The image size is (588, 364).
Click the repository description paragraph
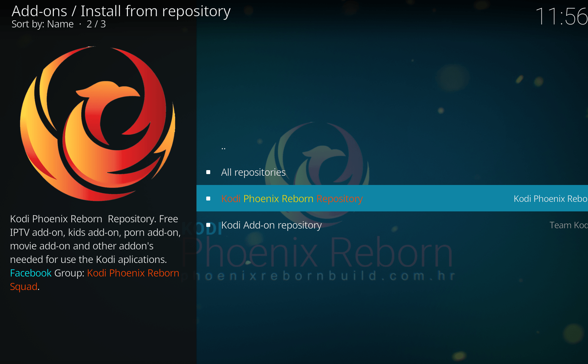tap(95, 239)
